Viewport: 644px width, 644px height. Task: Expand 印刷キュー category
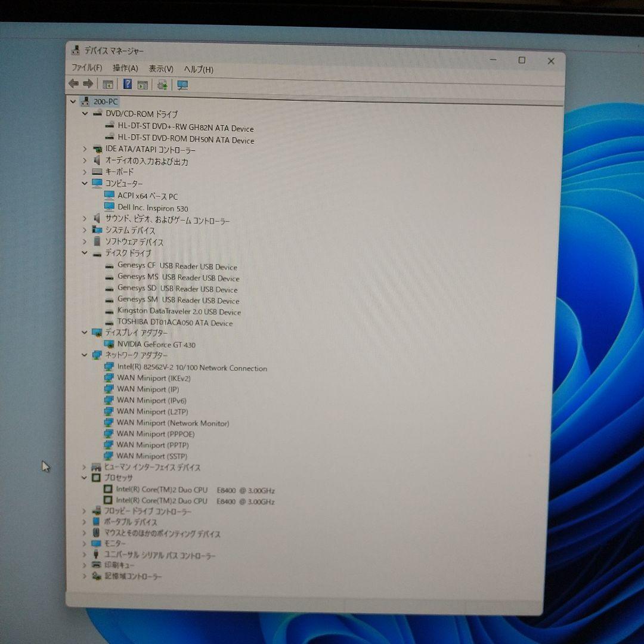(84, 565)
